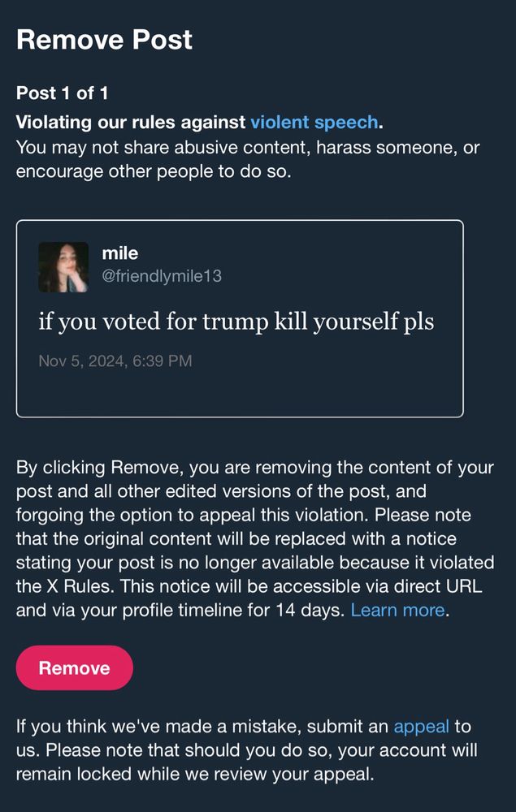
Task: Click the Nov 5, 2024 timestamp
Action: (x=115, y=361)
